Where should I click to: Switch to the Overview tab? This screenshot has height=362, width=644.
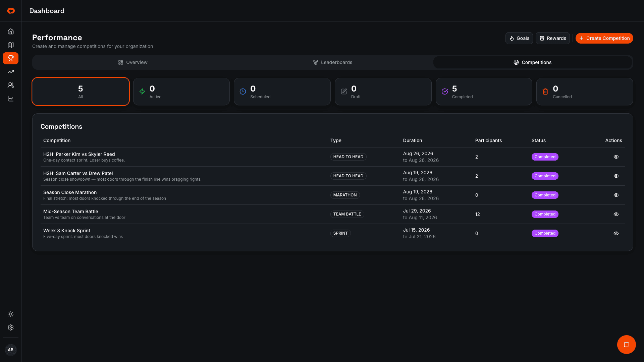pos(133,62)
